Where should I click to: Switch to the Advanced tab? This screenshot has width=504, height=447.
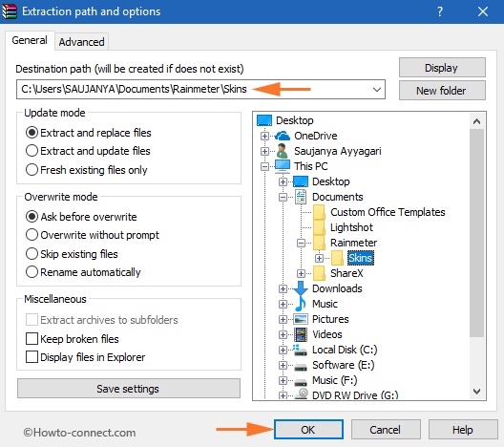coord(82,42)
